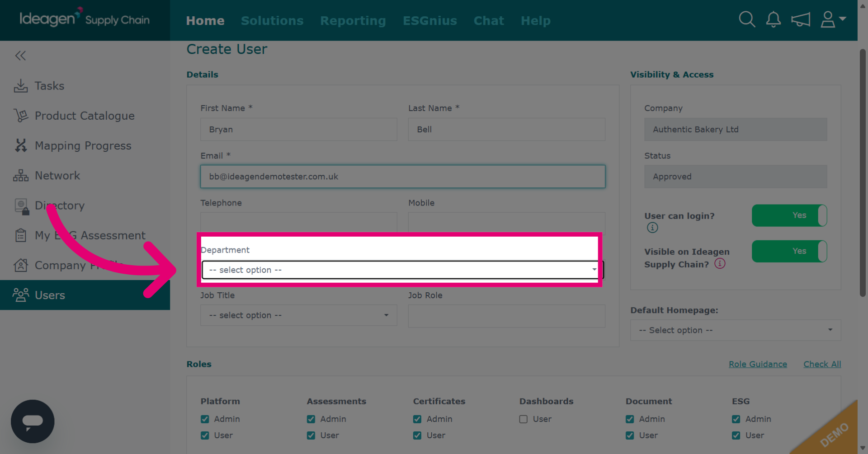Uncheck Certificates Admin role
The image size is (868, 454).
pyautogui.click(x=417, y=419)
